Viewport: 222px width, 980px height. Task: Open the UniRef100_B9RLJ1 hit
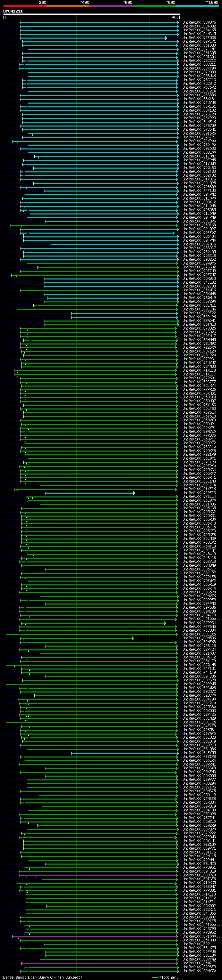tap(199, 944)
